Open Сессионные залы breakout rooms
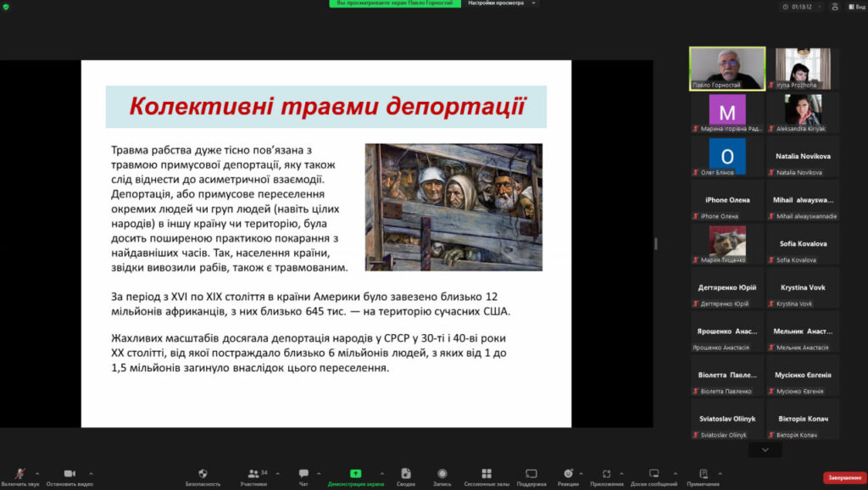868x490 pixels. [x=486, y=474]
